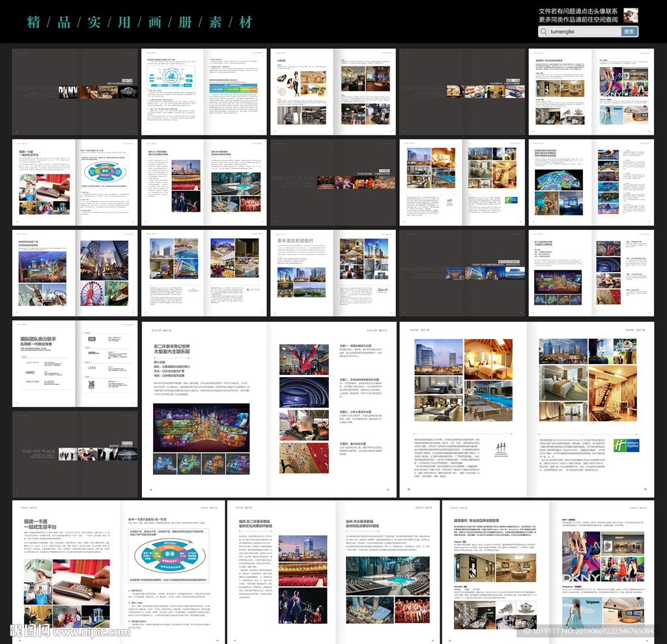667x644 pixels.
Task: Open the third-row spread with hotel towers both pages
Action: (x=204, y=273)
